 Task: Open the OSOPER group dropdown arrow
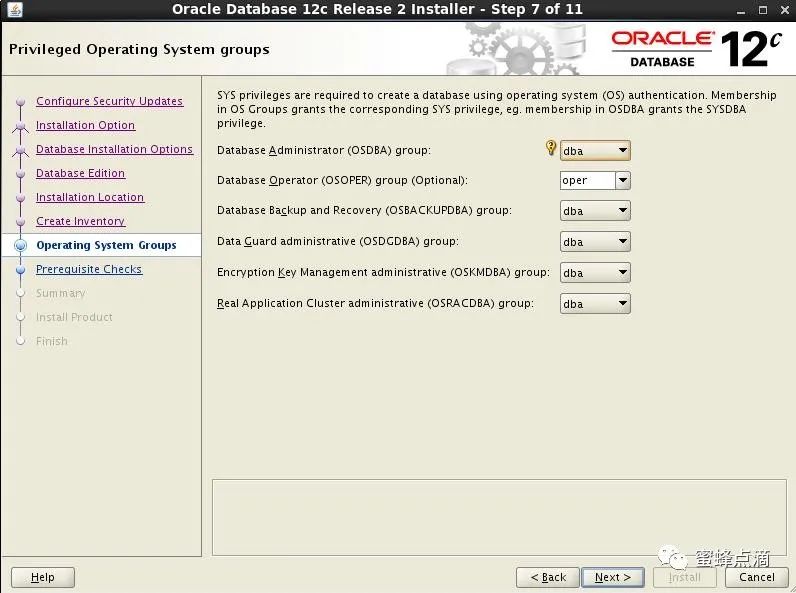[623, 180]
